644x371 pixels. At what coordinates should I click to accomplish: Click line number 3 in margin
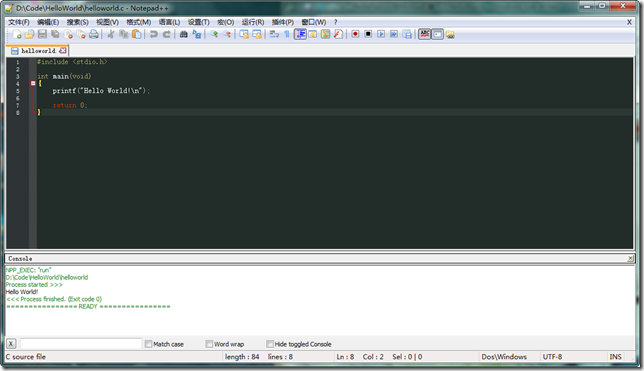(x=18, y=76)
